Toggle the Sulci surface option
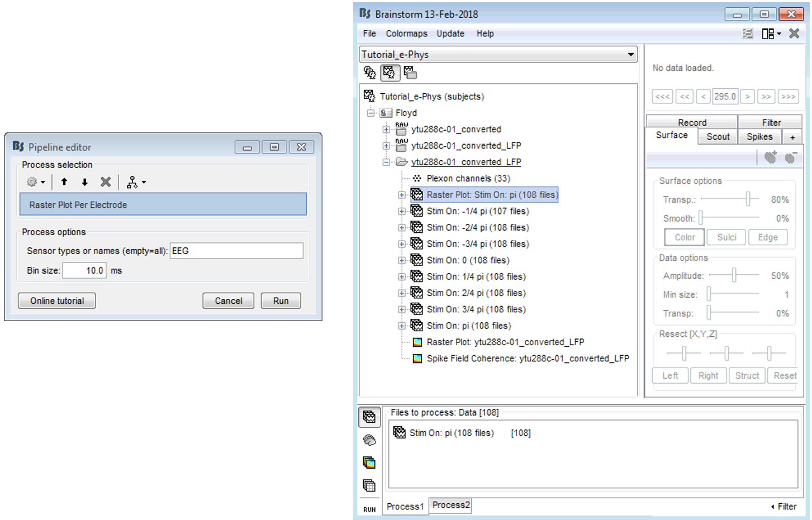812x520 pixels. tap(726, 237)
